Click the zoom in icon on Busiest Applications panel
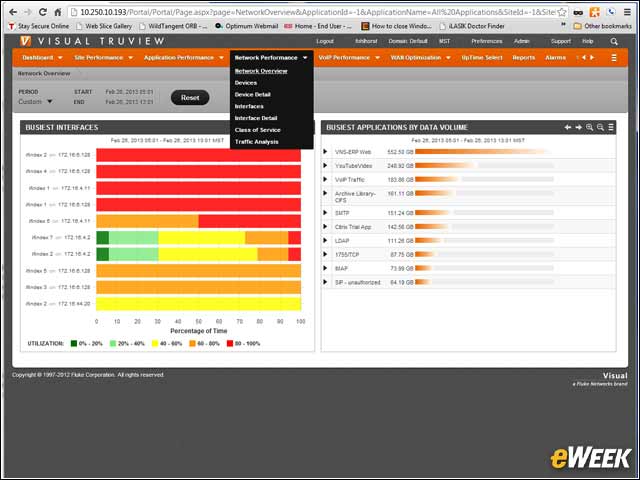Viewport: 640px width, 480px height. pos(589,127)
